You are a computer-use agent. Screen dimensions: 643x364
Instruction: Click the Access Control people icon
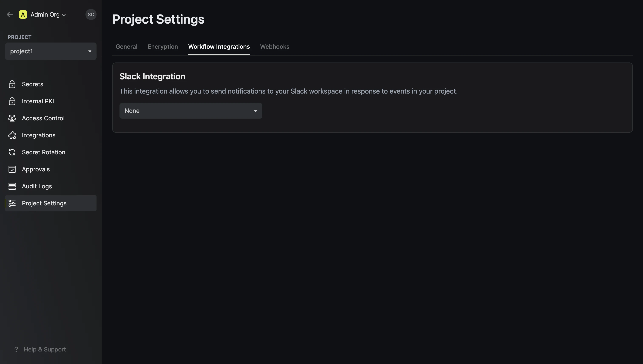(x=12, y=118)
